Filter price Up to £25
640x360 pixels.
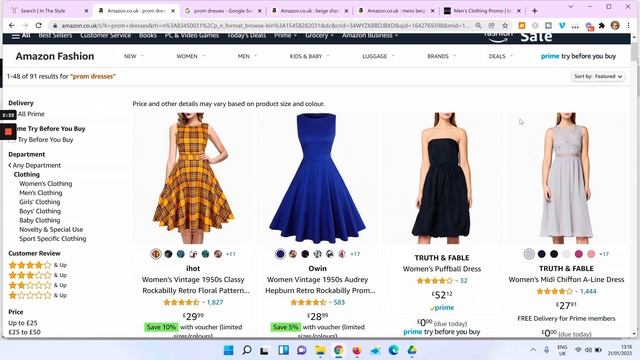[x=23, y=323]
